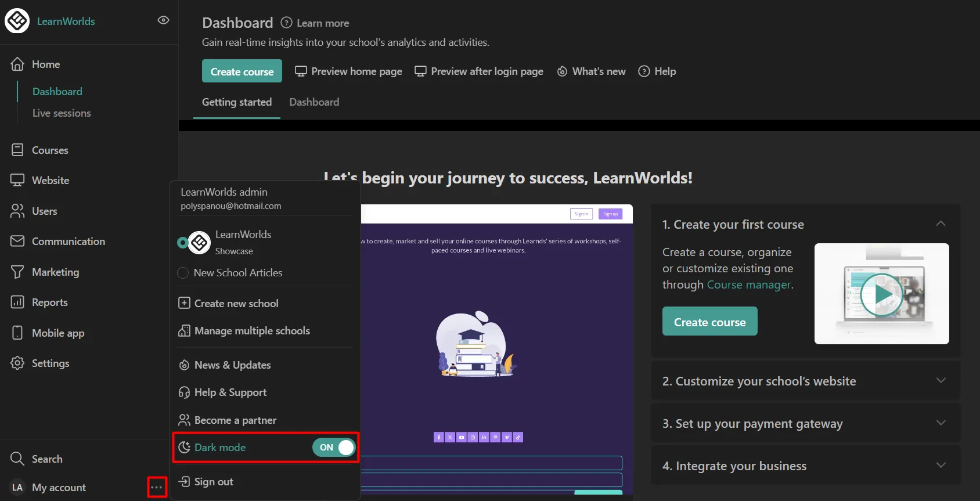
Task: Follow the Course manager link
Action: tap(748, 285)
